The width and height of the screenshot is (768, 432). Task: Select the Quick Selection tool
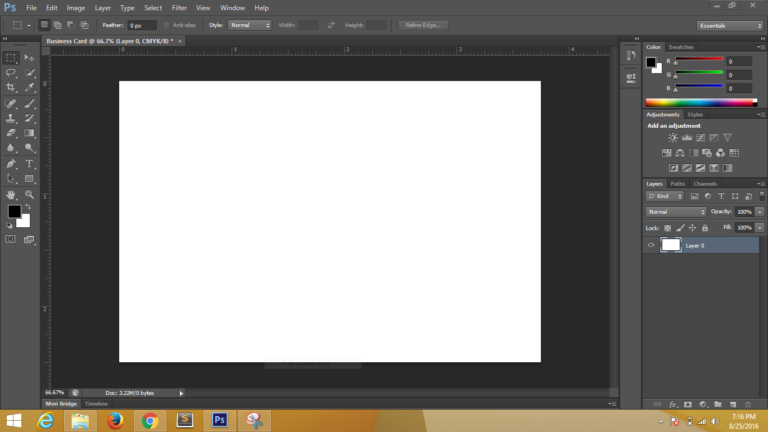(29, 72)
